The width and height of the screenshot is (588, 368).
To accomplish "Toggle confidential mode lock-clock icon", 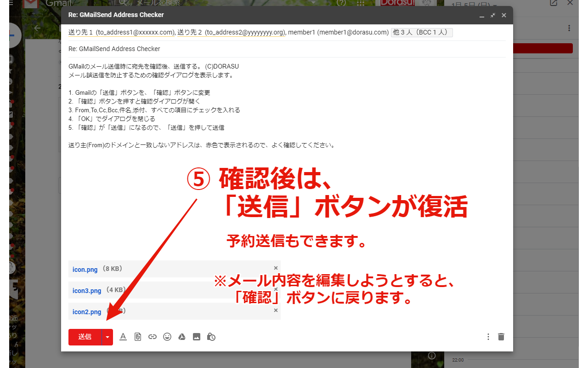I will (x=211, y=337).
